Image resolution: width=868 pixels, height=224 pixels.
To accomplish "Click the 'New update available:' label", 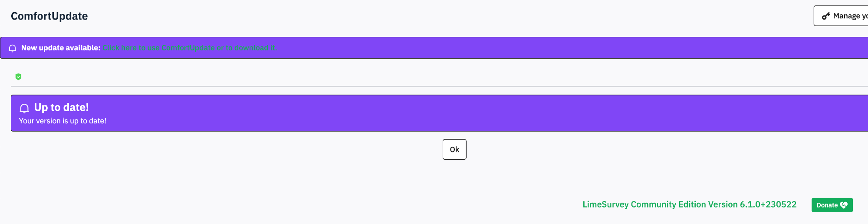I will (61, 48).
